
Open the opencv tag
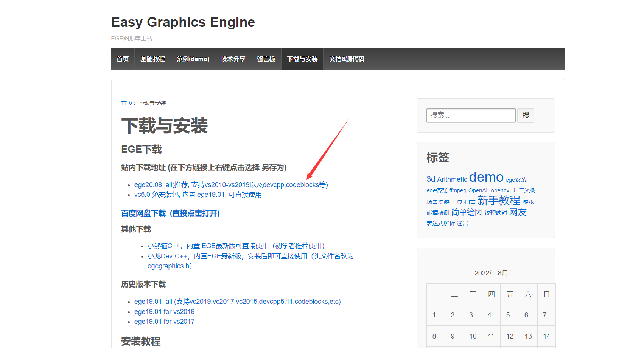click(500, 190)
